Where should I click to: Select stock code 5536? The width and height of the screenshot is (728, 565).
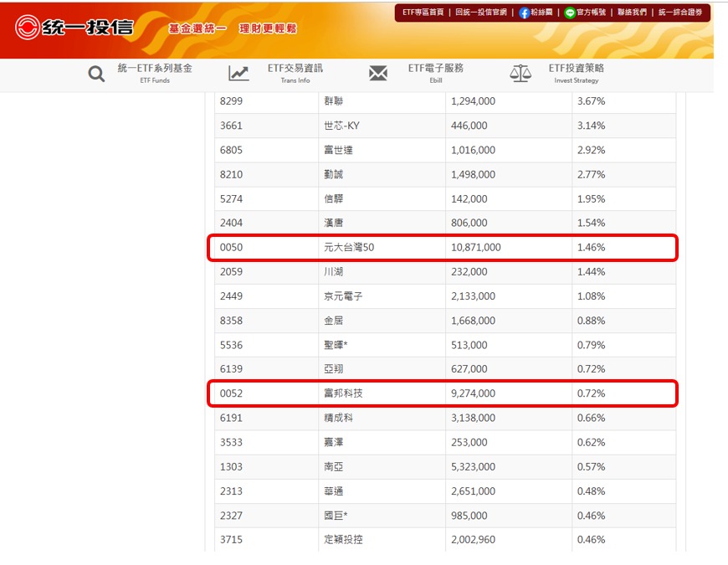pos(231,346)
